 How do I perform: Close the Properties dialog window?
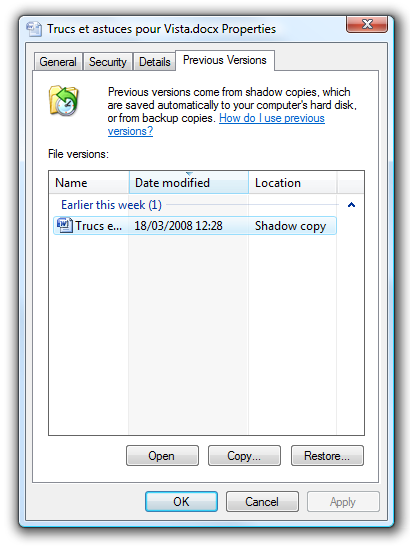[x=367, y=24]
